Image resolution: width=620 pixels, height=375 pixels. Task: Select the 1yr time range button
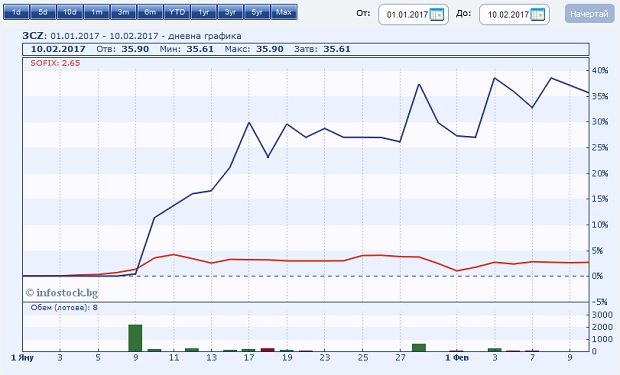tap(204, 12)
